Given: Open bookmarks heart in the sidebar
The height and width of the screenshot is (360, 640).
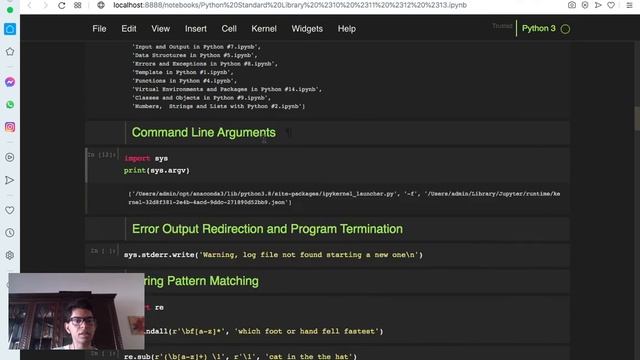Looking at the screenshot, I should [10, 210].
